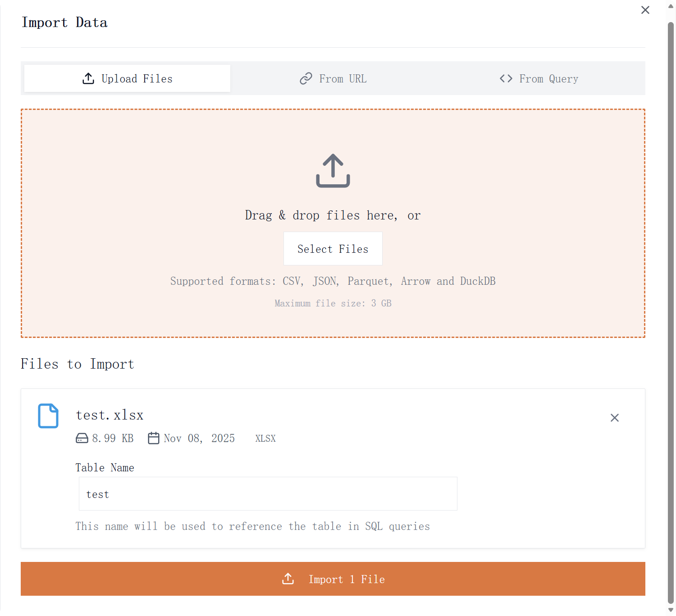Screen dimensions: 676x616
Task: Close the Import Data dialog
Action: 645,10
